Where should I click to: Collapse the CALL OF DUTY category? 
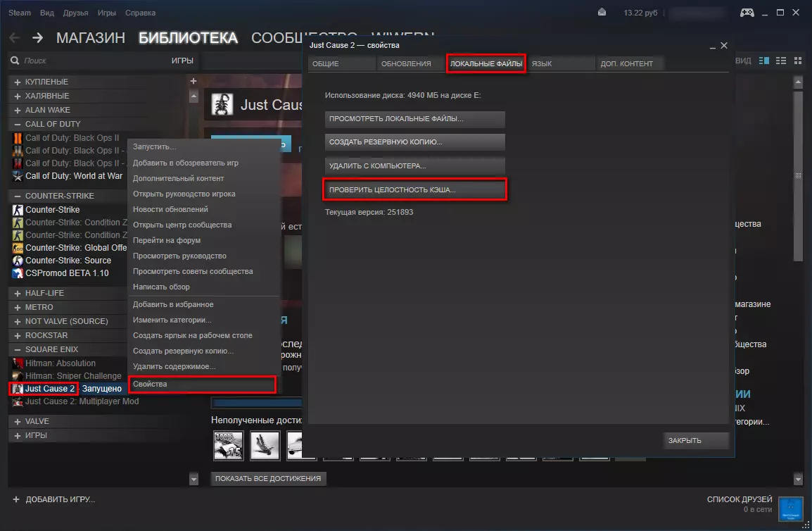pos(18,125)
